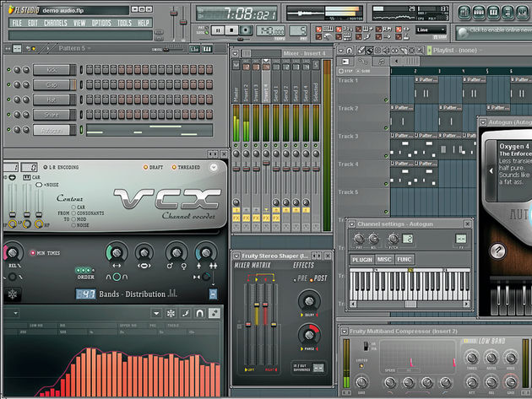The height and width of the screenshot is (399, 532).
Task: Open the CHANNELS menu
Action: click(55, 23)
